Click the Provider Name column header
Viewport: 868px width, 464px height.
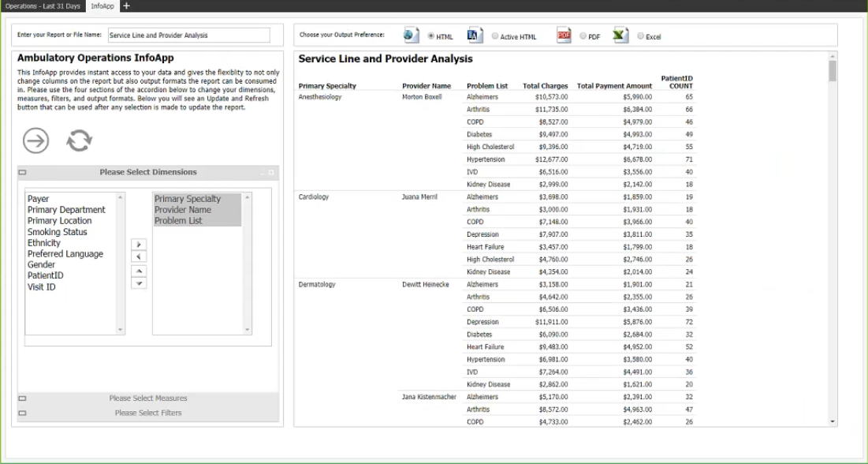tap(427, 86)
